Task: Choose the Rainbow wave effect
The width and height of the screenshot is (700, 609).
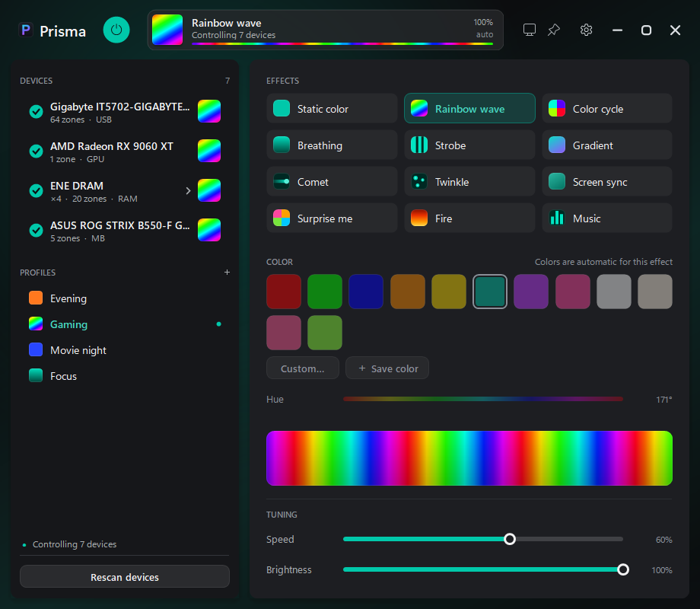Action: click(469, 109)
